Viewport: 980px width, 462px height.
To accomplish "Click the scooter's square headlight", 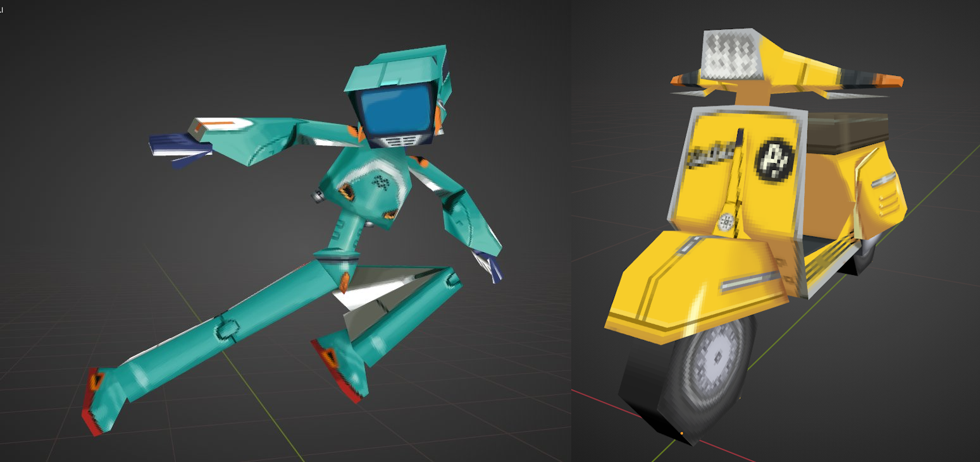I will pos(732,55).
